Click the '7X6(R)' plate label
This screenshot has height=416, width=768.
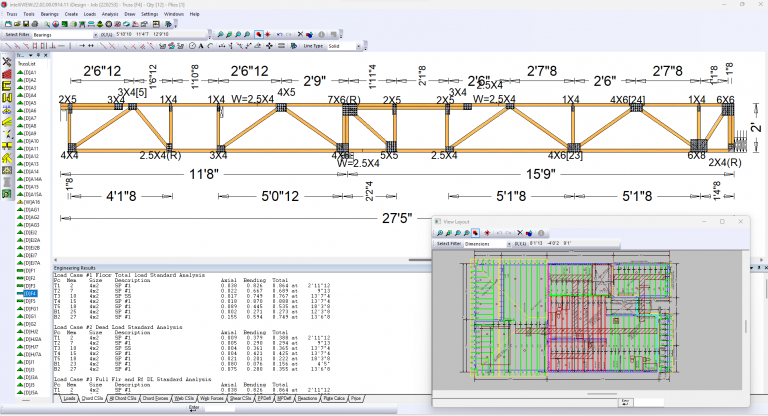point(344,100)
